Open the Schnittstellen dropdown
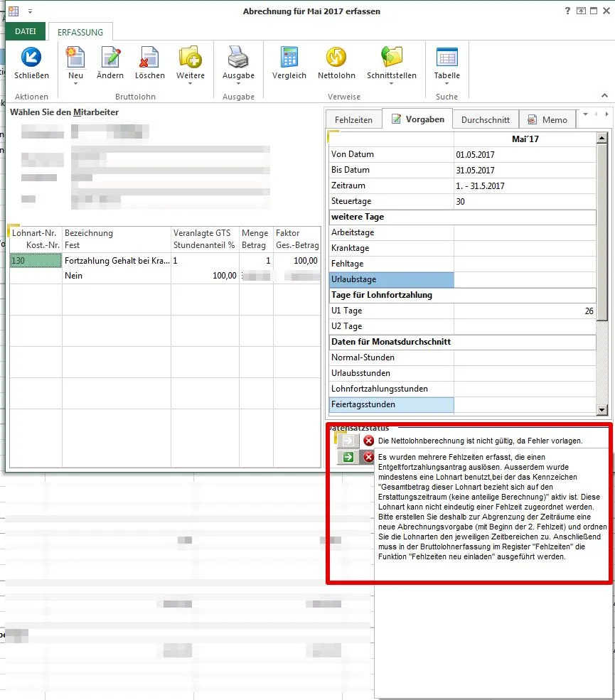Image resolution: width=615 pixels, height=700 pixels. pyautogui.click(x=392, y=84)
